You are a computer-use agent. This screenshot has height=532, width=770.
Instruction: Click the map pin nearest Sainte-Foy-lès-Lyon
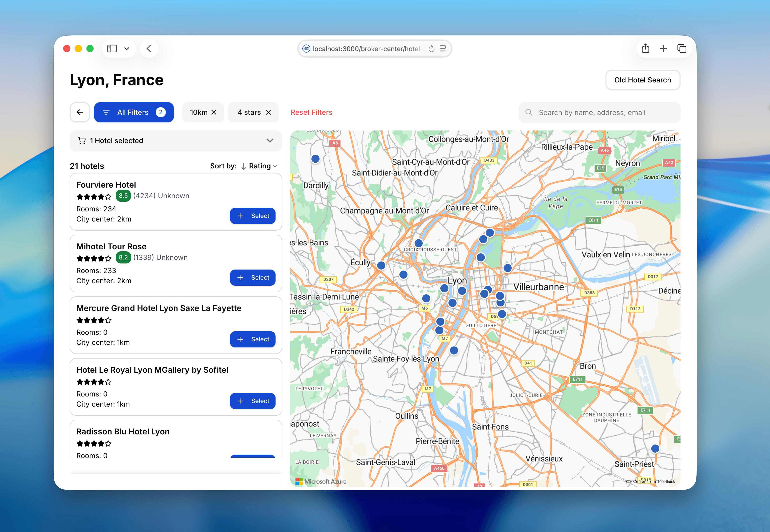point(454,350)
